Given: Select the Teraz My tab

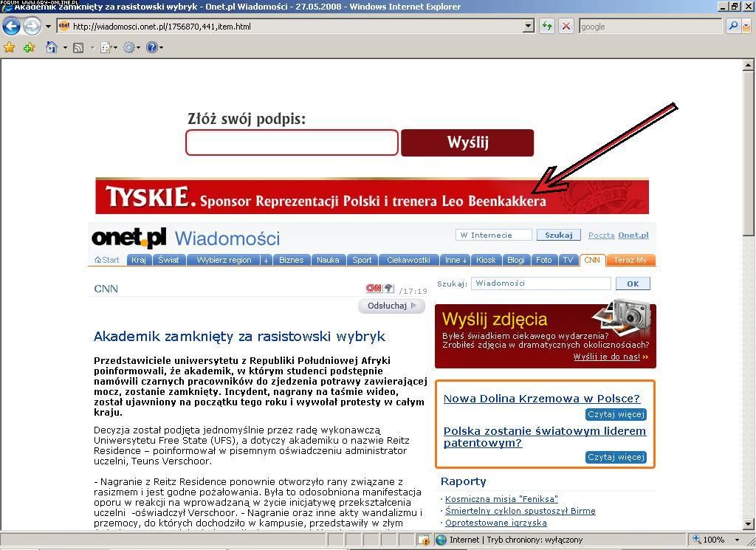Looking at the screenshot, I should pyautogui.click(x=630, y=260).
